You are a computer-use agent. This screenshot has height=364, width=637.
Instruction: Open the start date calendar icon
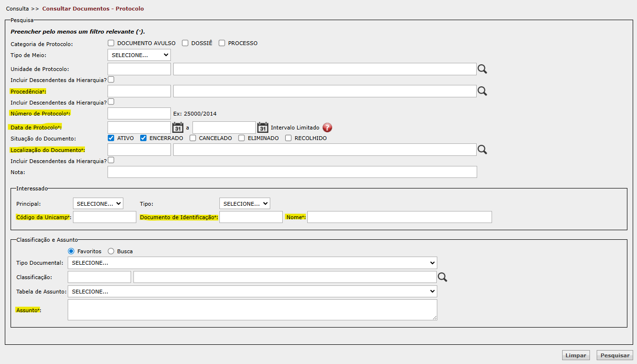[178, 128]
